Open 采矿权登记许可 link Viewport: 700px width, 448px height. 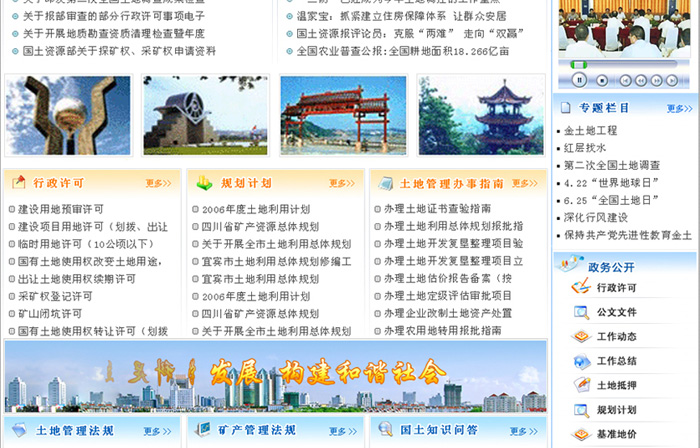tap(55, 296)
